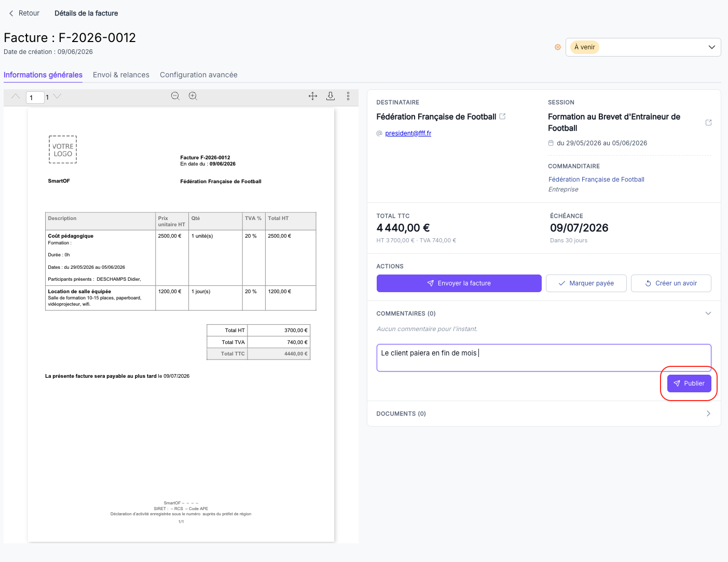Go to next page in PDF viewer

[58, 97]
